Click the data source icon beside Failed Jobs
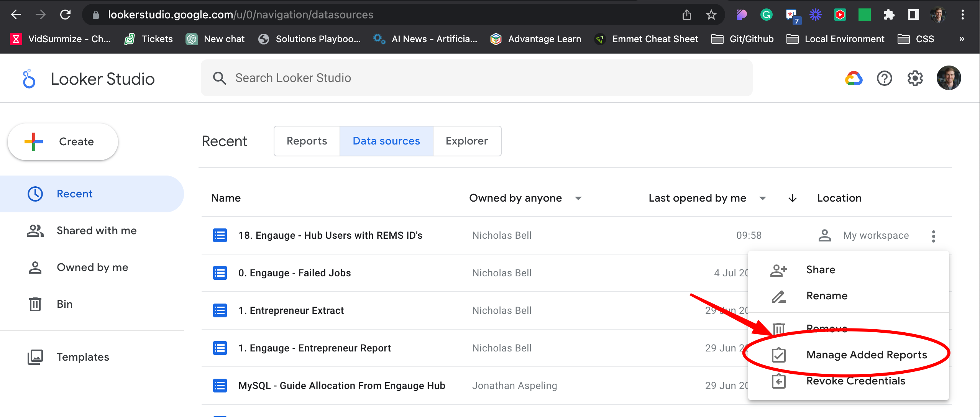Image resolution: width=980 pixels, height=417 pixels. [219, 273]
